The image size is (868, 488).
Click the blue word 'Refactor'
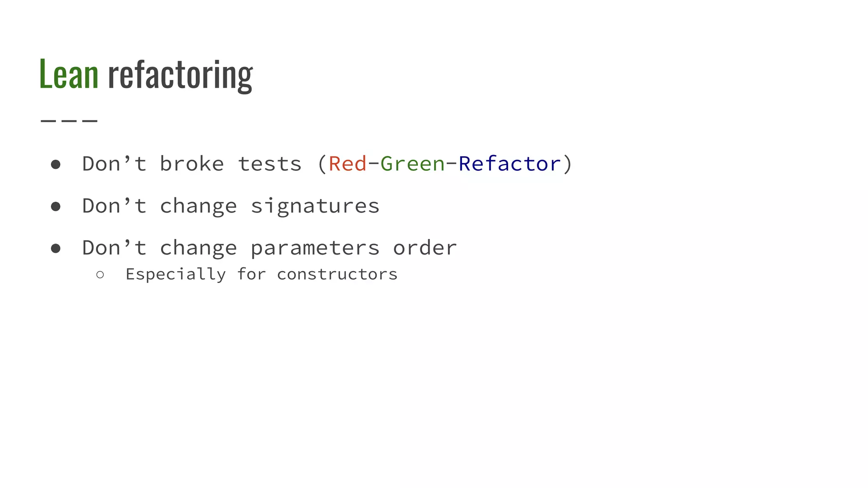(510, 164)
